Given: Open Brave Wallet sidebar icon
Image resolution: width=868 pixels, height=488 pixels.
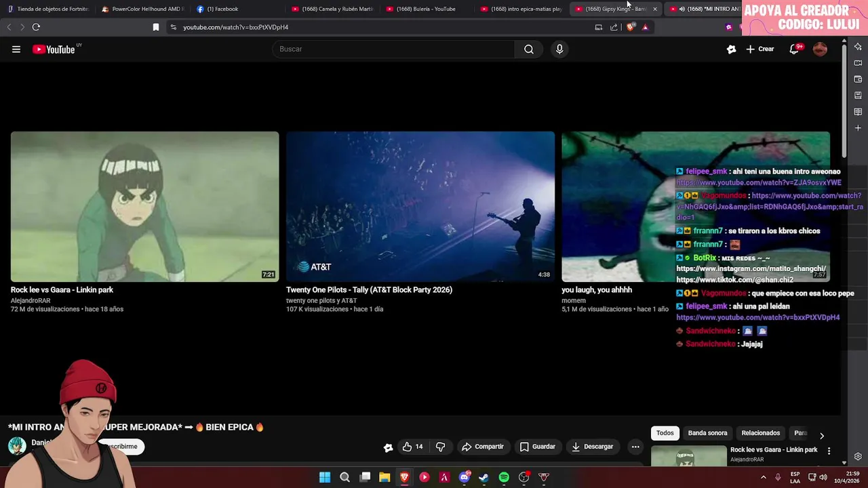Looking at the screenshot, I should (x=858, y=79).
